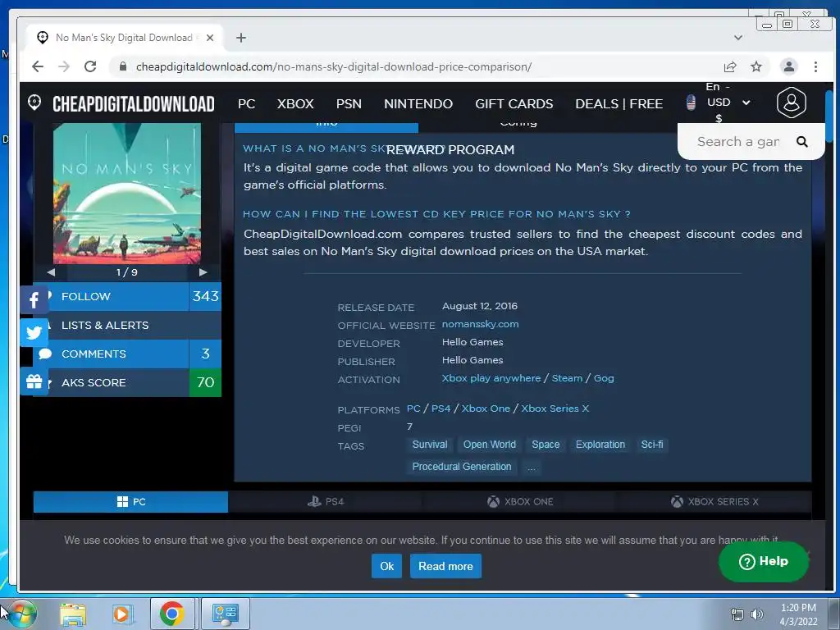Expand more tags ellipsis

pyautogui.click(x=531, y=467)
